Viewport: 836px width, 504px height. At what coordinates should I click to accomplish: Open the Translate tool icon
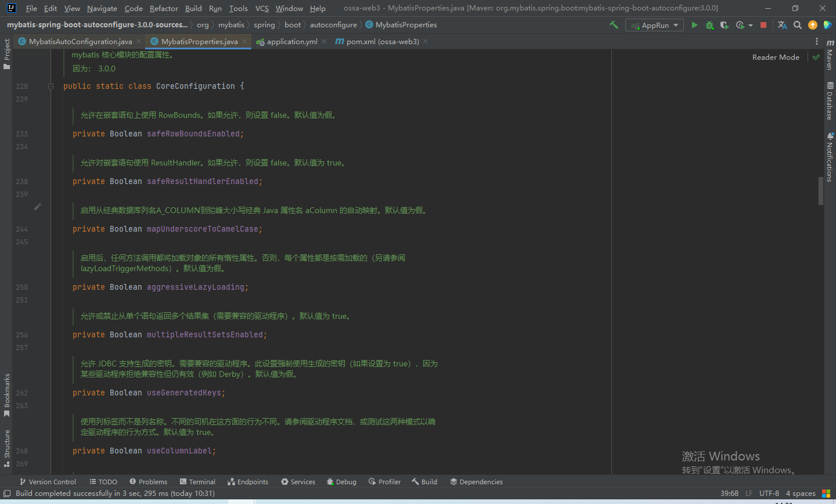(782, 25)
